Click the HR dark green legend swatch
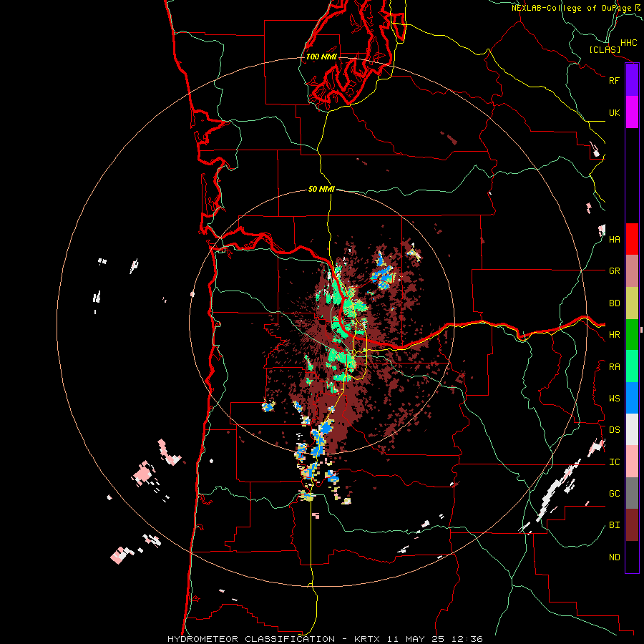The height and width of the screenshot is (644, 644). (x=632, y=335)
